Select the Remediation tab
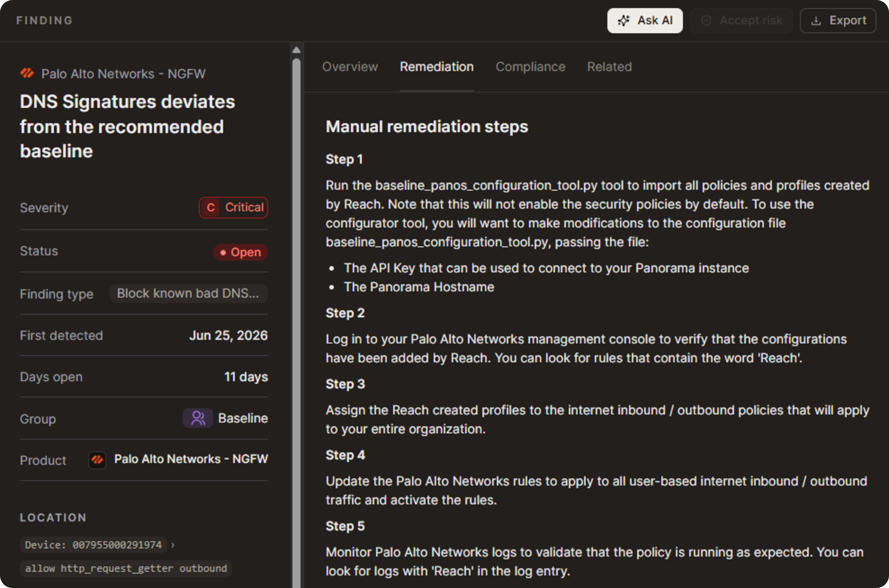The width and height of the screenshot is (889, 588). coord(437,67)
